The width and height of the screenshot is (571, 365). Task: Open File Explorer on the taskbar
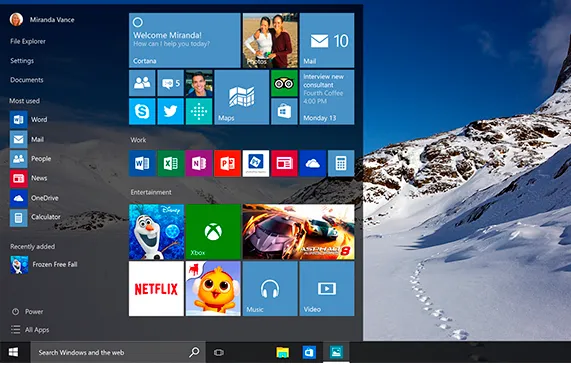click(x=283, y=353)
